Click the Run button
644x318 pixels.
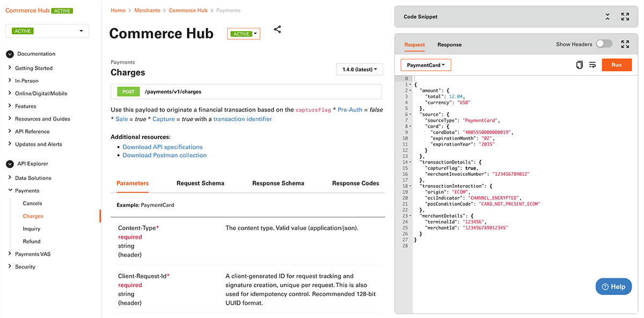616,64
